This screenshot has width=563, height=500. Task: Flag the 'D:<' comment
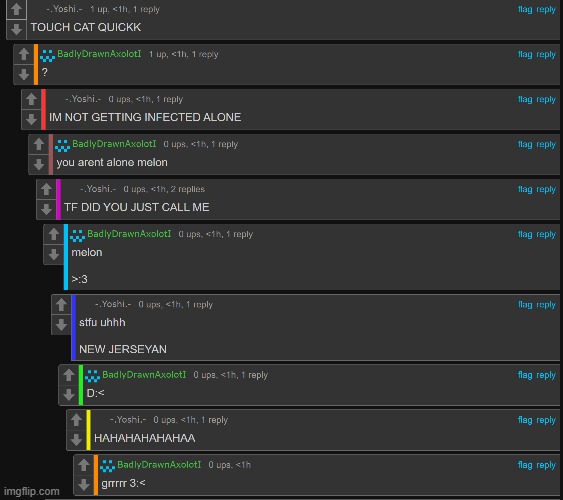[525, 375]
